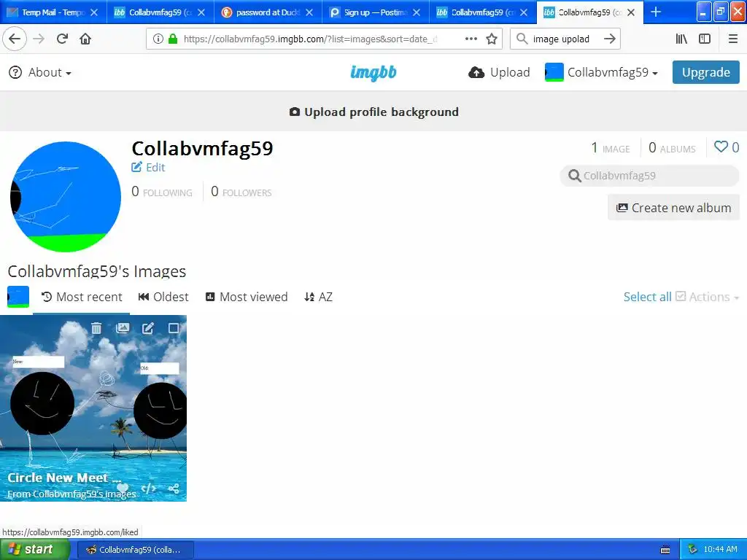Move image to album icon
747x560 pixels.
tap(123, 328)
